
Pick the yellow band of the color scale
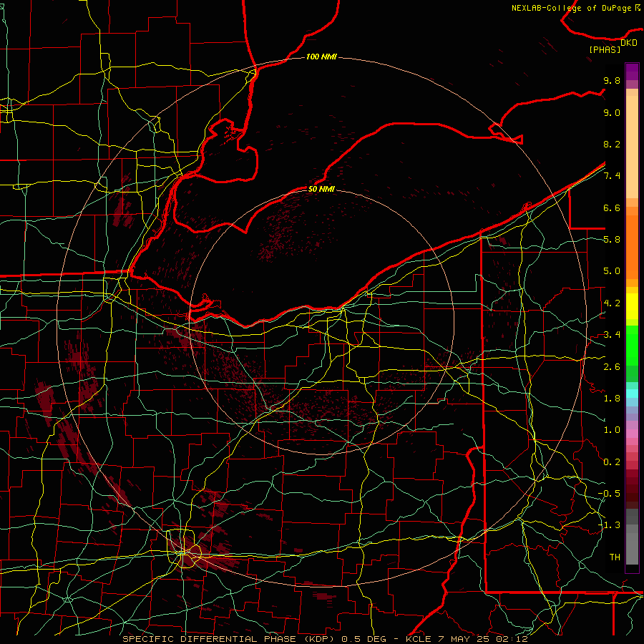[x=632, y=306]
